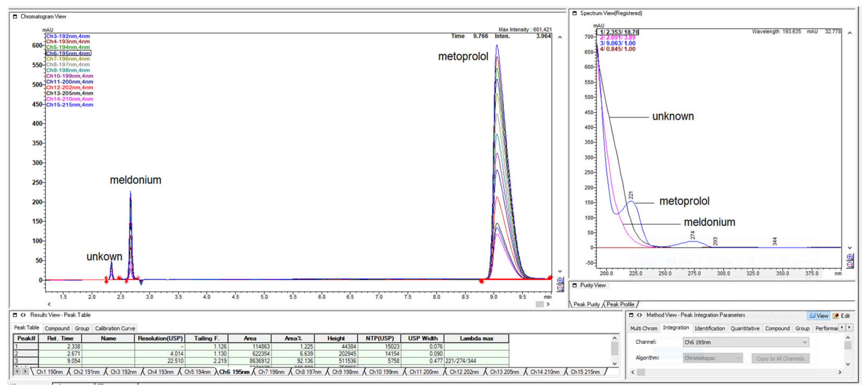Click Results View panel window icon
Screen dimensions: 868x392
click(x=15, y=315)
